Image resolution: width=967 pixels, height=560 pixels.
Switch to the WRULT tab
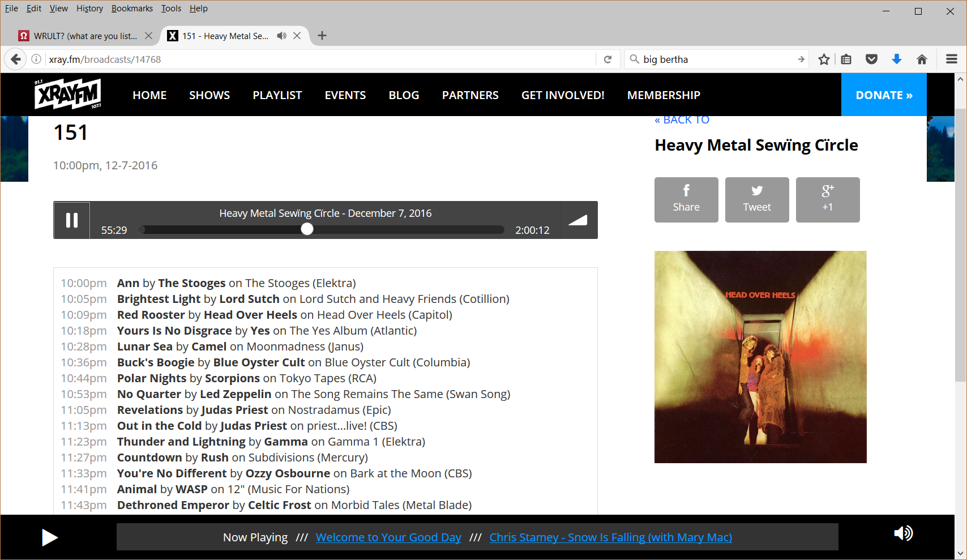click(x=85, y=36)
